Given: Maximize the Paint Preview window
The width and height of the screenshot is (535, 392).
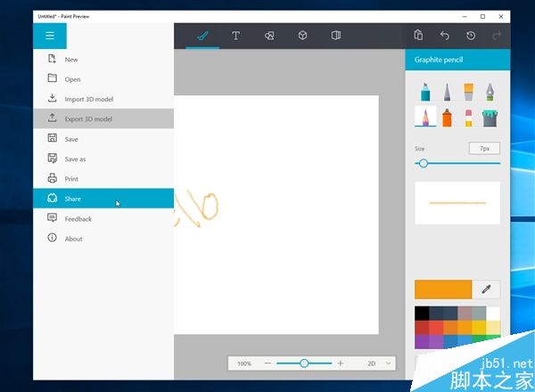Looking at the screenshot, I should 482,16.
